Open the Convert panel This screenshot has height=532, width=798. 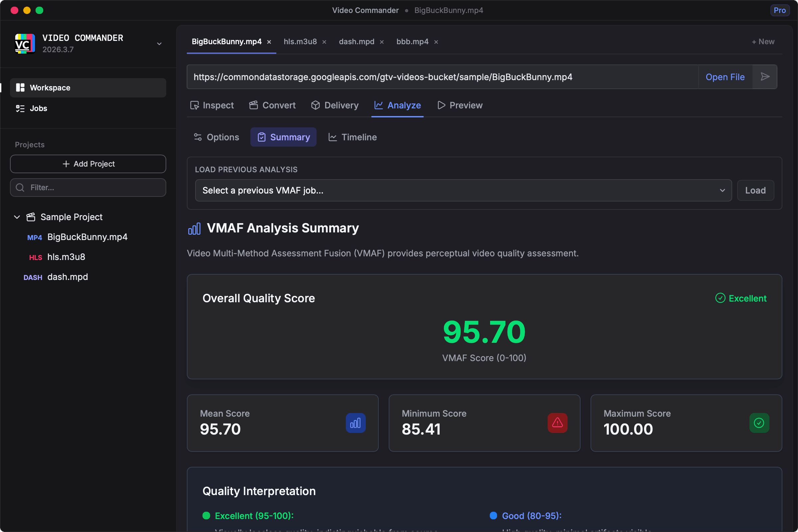pos(272,105)
